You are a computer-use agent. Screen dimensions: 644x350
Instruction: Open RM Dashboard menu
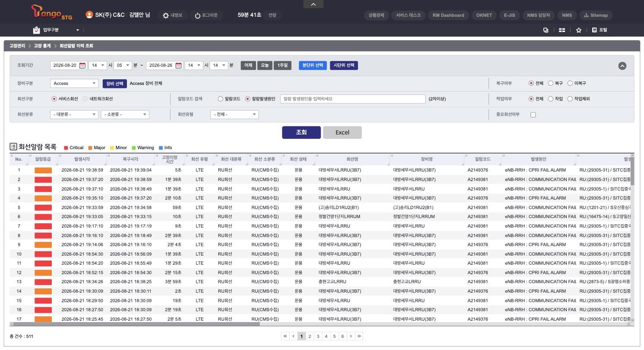point(448,15)
